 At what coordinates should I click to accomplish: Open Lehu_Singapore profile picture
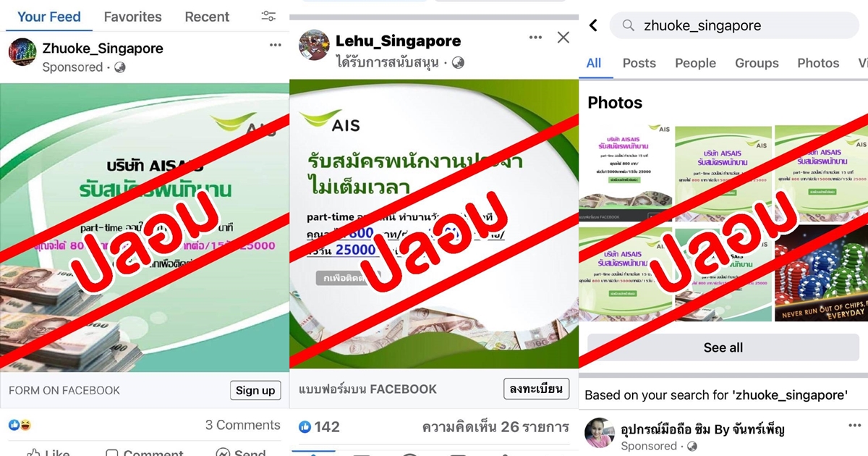(x=315, y=45)
